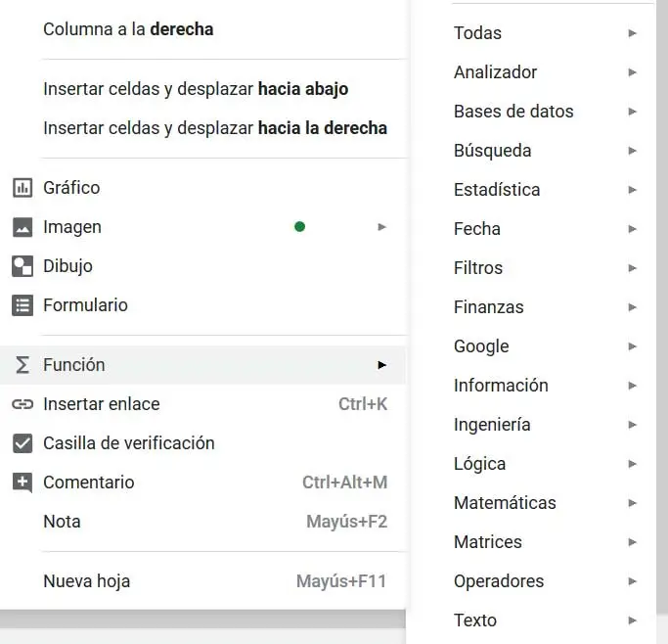Click the Función sigma icon
The image size is (668, 644).
pos(22,365)
